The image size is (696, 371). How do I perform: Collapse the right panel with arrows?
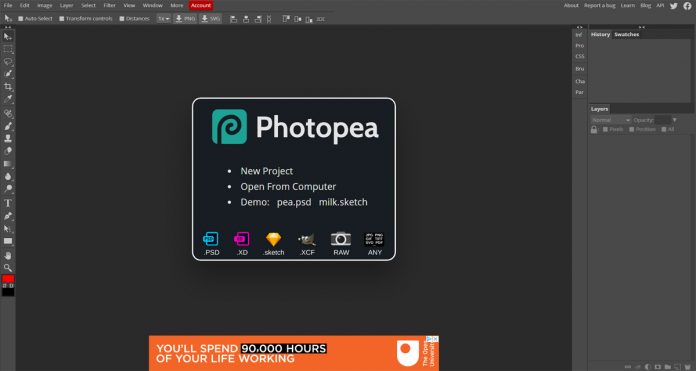[641, 27]
